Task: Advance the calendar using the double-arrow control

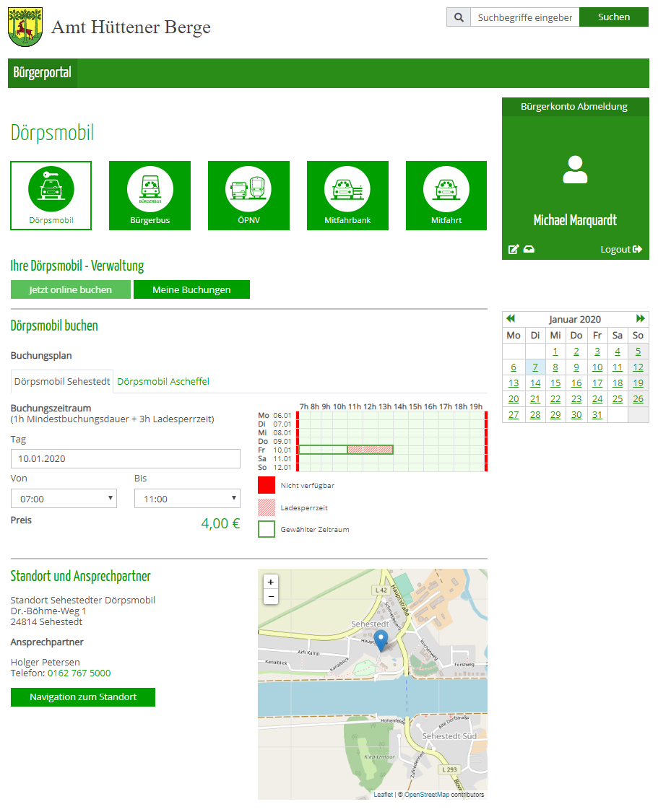Action: pos(640,318)
